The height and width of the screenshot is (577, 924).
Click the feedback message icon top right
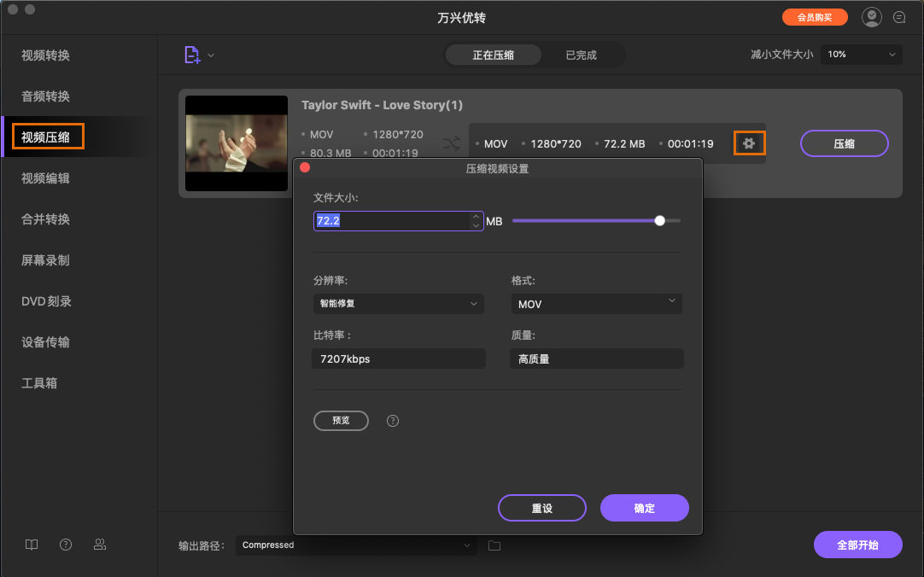pos(899,16)
